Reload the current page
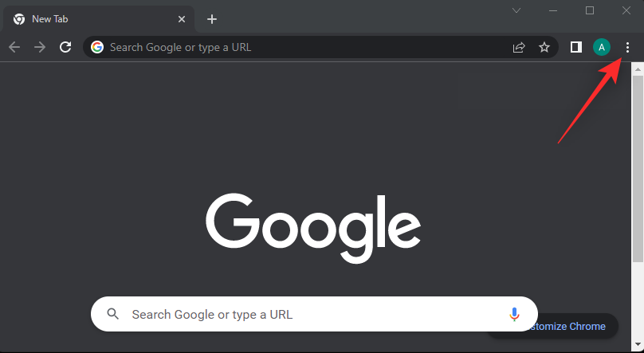644x353 pixels. tap(65, 47)
